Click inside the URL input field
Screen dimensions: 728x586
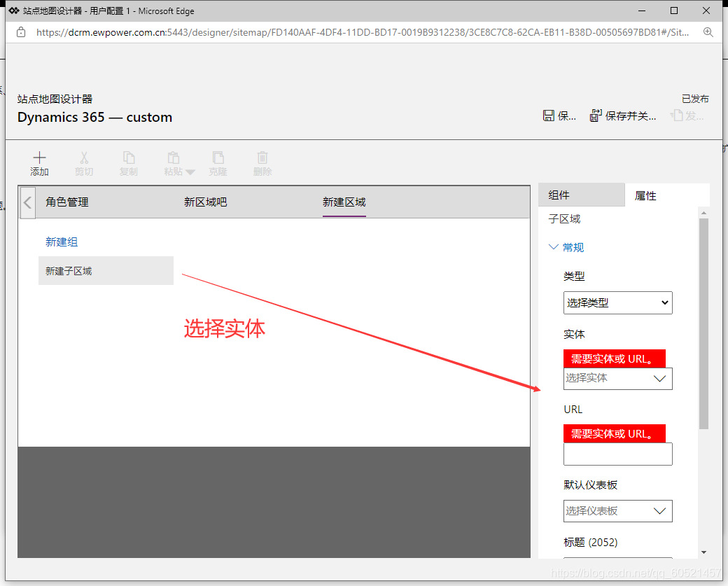point(617,454)
